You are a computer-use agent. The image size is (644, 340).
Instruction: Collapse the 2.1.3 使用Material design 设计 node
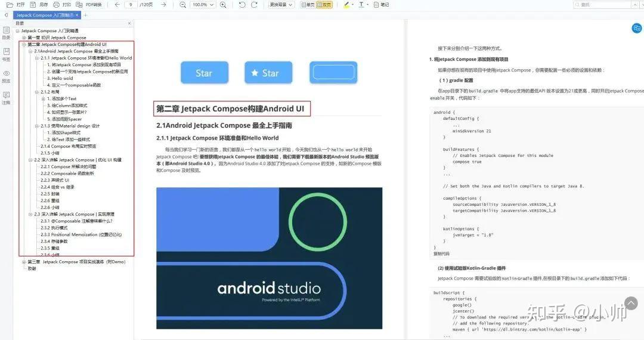[x=37, y=126]
